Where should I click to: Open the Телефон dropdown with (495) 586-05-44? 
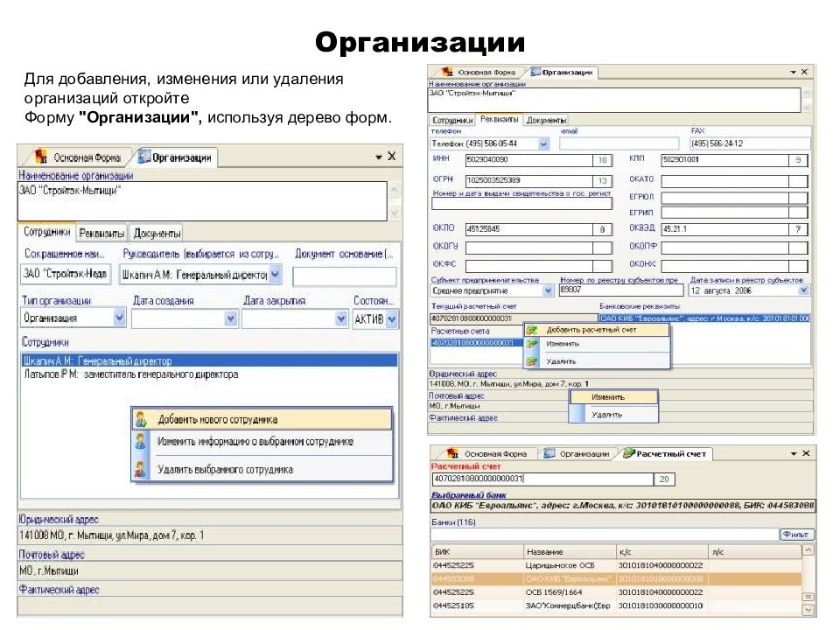543,143
